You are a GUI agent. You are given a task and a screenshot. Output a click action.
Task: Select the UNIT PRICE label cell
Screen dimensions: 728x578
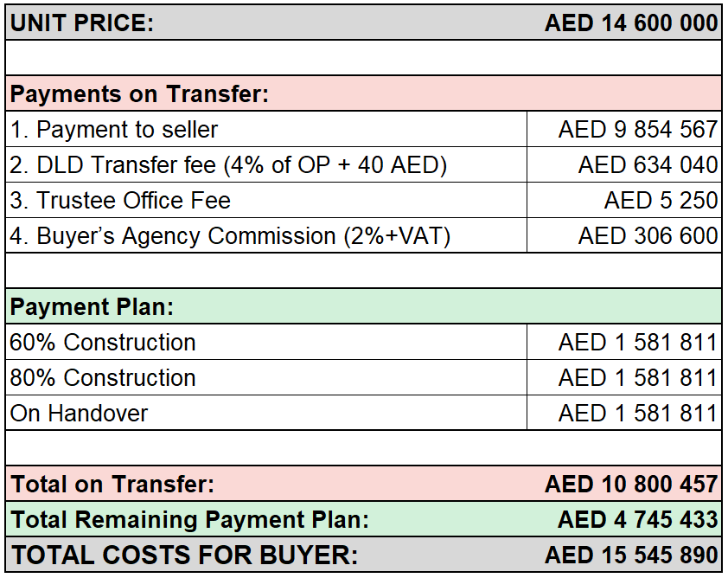point(82,22)
